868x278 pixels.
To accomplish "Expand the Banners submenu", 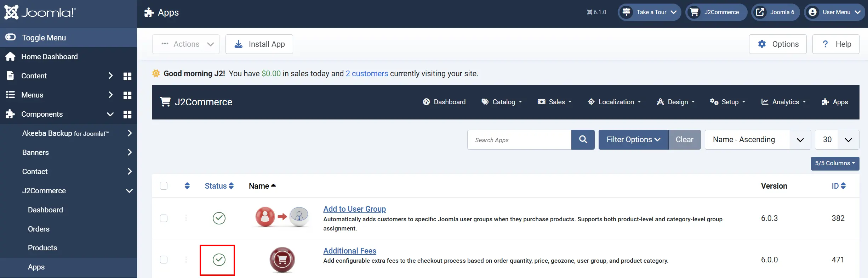I will pos(130,152).
